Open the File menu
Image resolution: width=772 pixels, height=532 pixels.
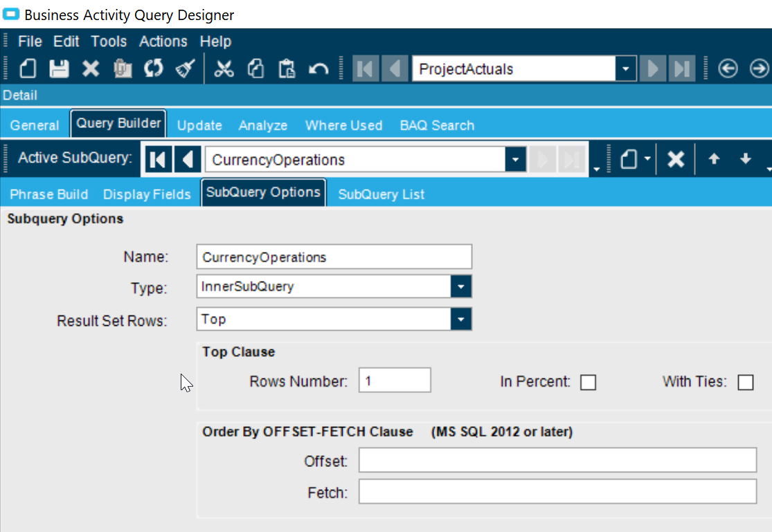point(30,42)
